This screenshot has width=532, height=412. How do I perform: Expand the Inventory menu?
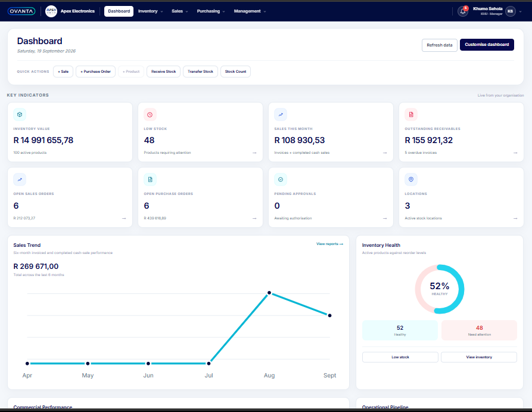(x=150, y=11)
